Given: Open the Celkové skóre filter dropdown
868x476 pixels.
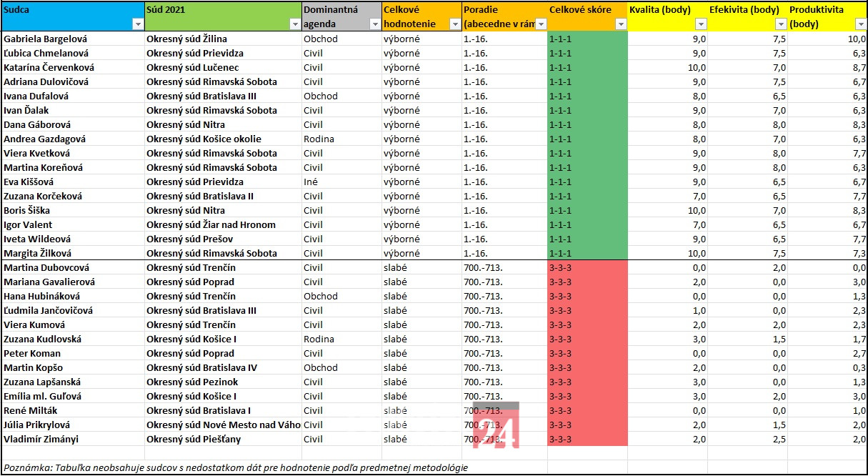Looking at the screenshot, I should click(620, 24).
